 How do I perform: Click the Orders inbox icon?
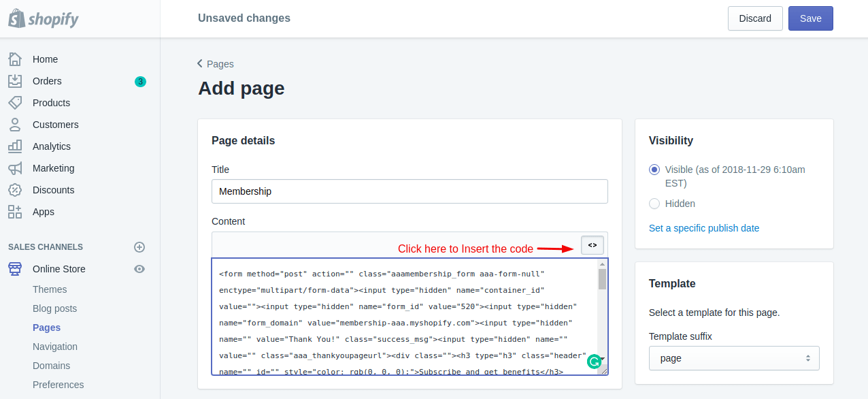click(15, 81)
